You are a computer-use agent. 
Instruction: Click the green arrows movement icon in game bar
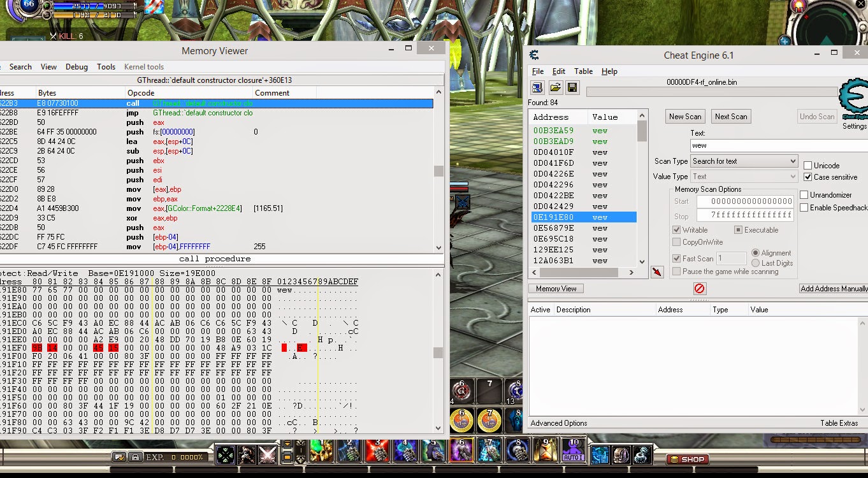[x=226, y=455]
